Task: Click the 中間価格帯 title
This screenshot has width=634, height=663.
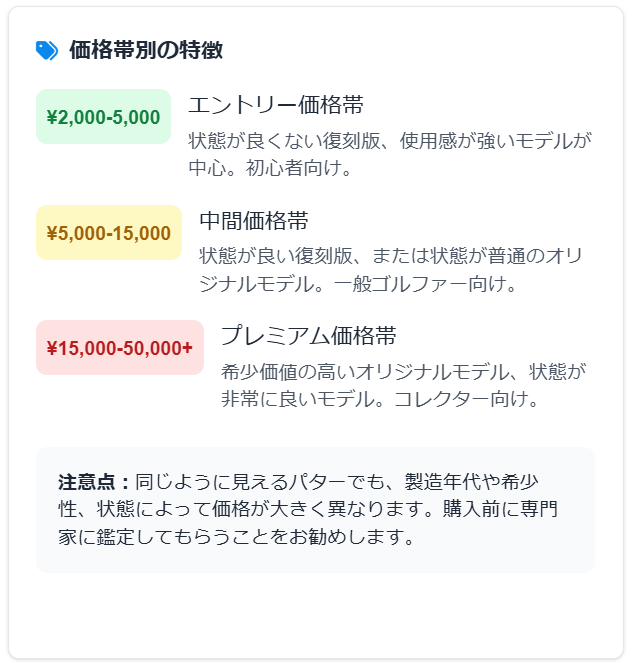Action: [x=253, y=221]
